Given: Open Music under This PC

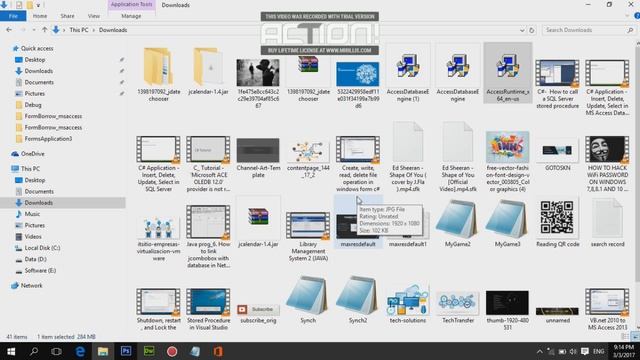Looking at the screenshot, I should pyautogui.click(x=32, y=214).
